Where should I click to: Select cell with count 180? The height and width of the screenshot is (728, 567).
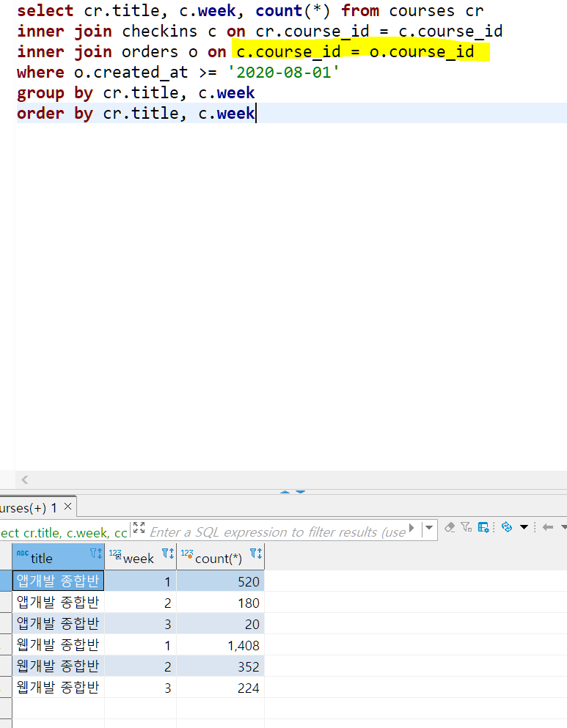[x=221, y=603]
